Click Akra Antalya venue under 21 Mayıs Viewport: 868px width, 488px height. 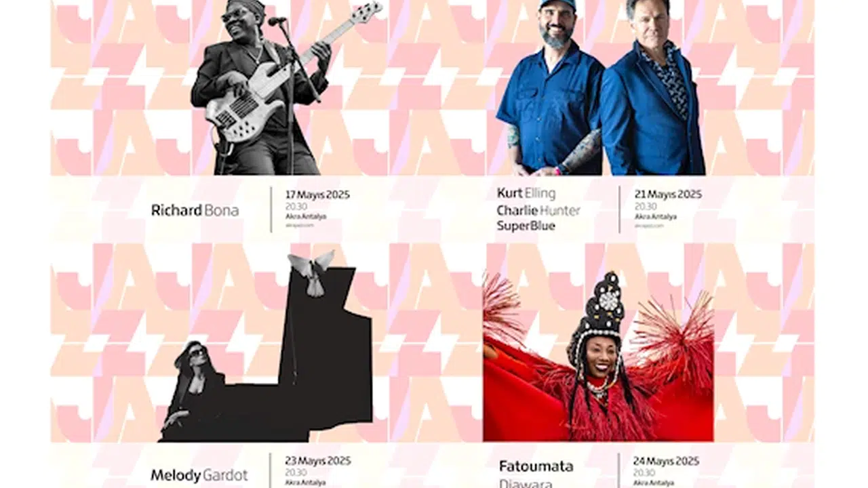pos(655,217)
